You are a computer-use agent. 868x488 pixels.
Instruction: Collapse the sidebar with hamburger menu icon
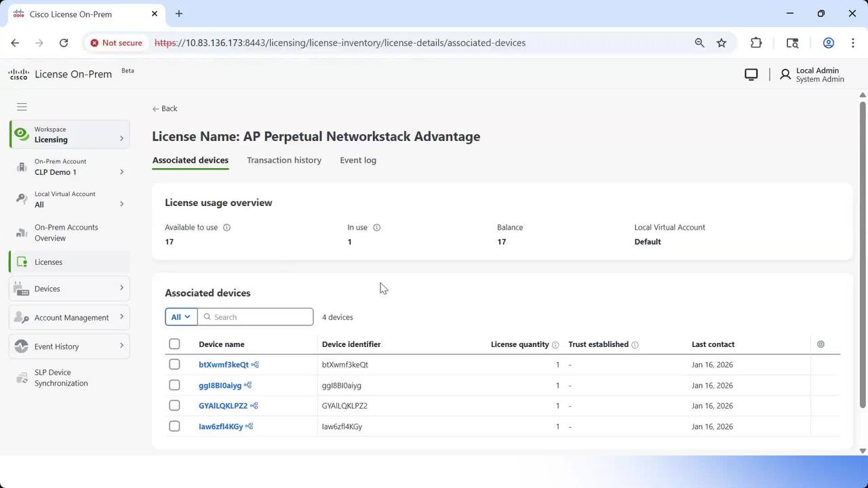(22, 107)
